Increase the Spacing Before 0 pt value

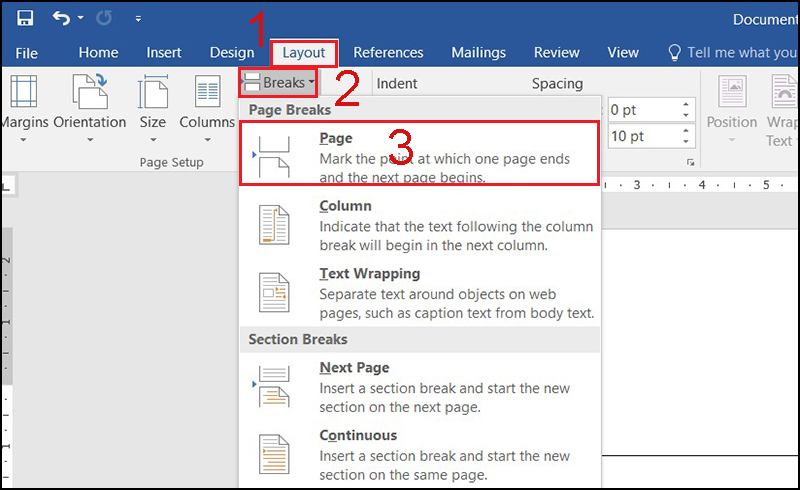pos(686,105)
